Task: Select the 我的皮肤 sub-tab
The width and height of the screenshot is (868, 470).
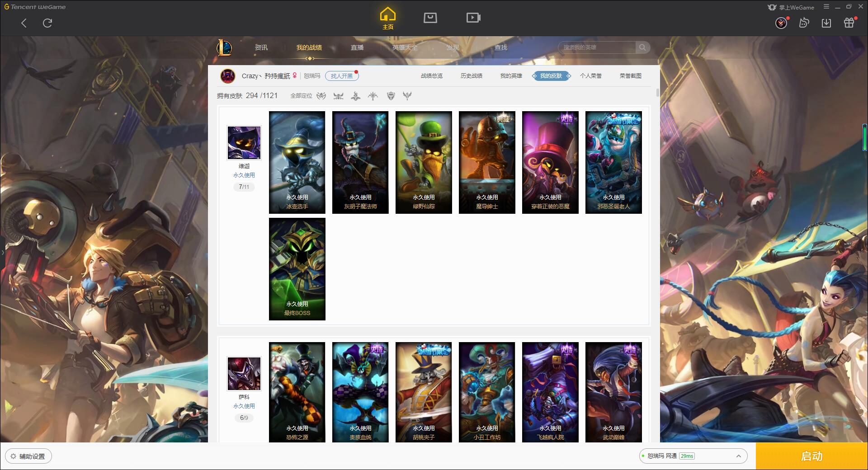Action: pos(551,76)
